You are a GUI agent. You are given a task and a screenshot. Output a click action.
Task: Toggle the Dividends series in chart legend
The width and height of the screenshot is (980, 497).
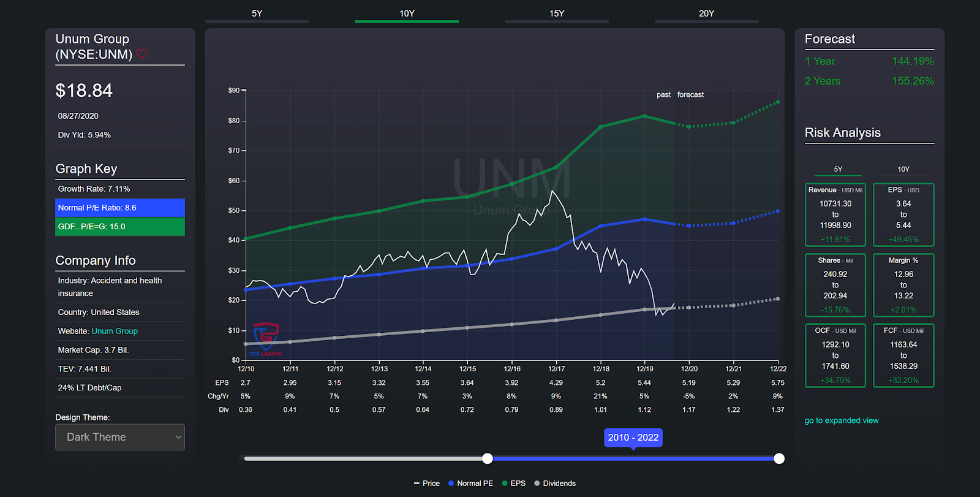point(555,484)
